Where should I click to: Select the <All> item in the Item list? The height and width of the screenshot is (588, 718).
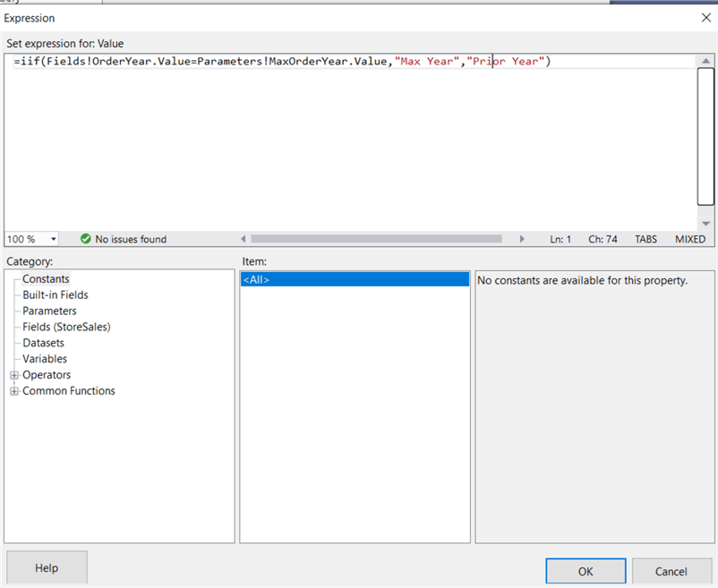point(355,279)
